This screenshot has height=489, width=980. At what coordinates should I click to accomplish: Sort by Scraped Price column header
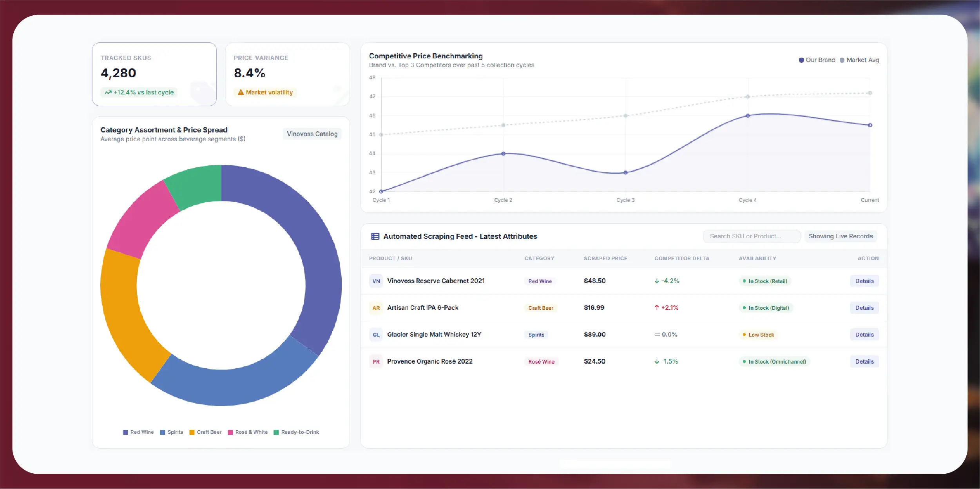click(x=605, y=259)
